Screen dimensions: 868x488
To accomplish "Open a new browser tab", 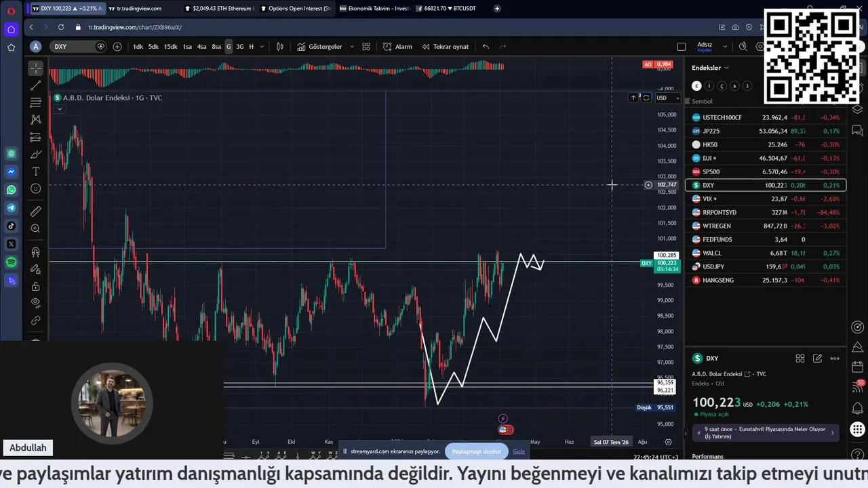I will (x=497, y=8).
